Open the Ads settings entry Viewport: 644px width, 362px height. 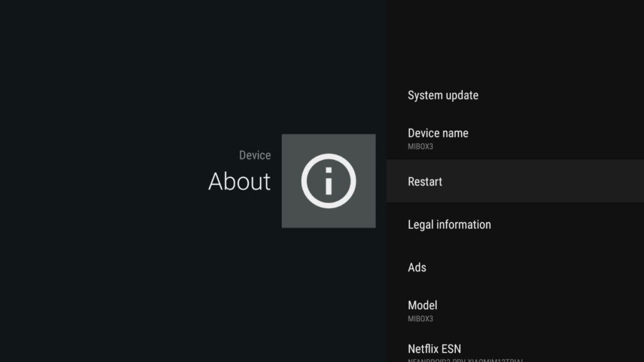tap(417, 267)
